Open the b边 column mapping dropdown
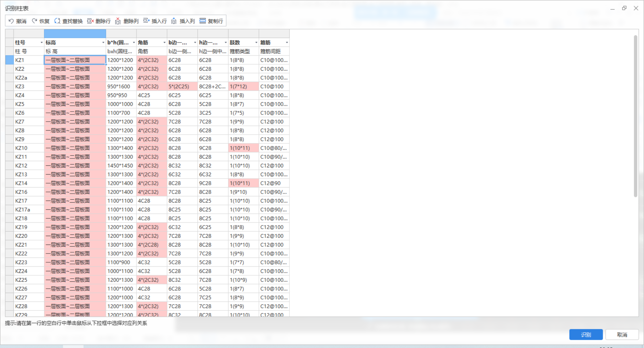The width and height of the screenshot is (644, 348). (195, 43)
